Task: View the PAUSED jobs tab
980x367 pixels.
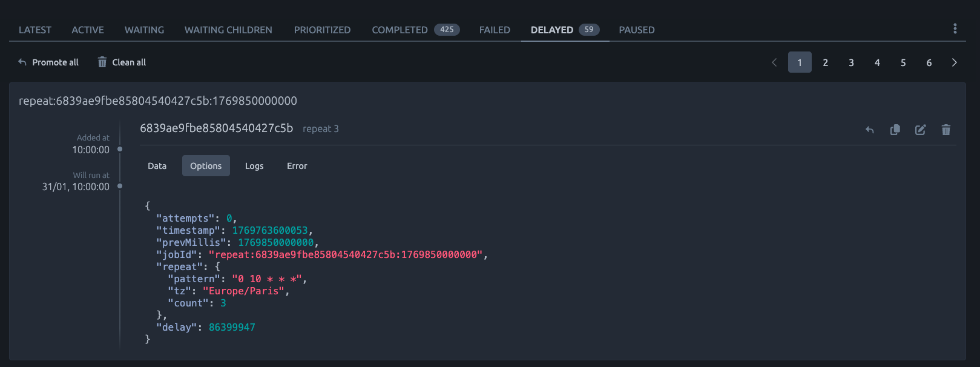Action: [636, 30]
